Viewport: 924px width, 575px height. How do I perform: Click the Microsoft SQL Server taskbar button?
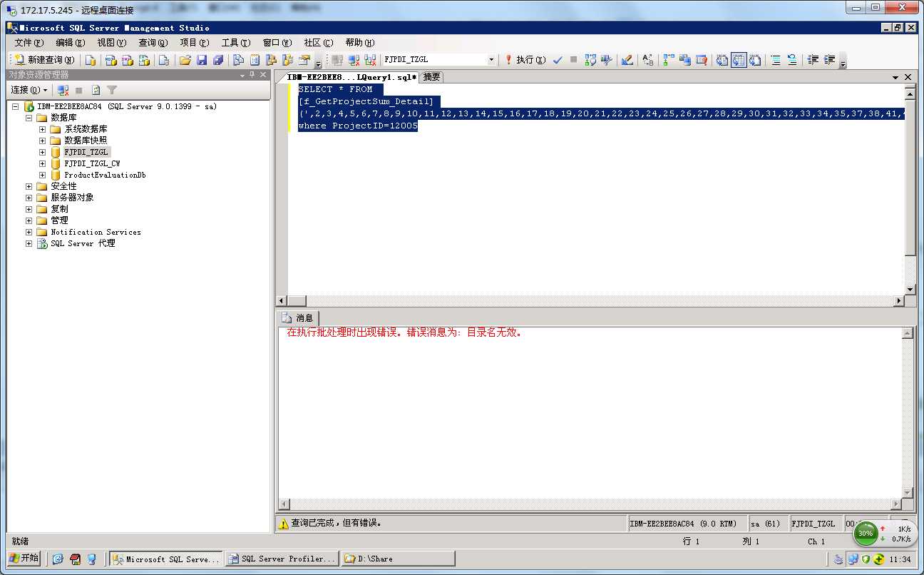(166, 559)
